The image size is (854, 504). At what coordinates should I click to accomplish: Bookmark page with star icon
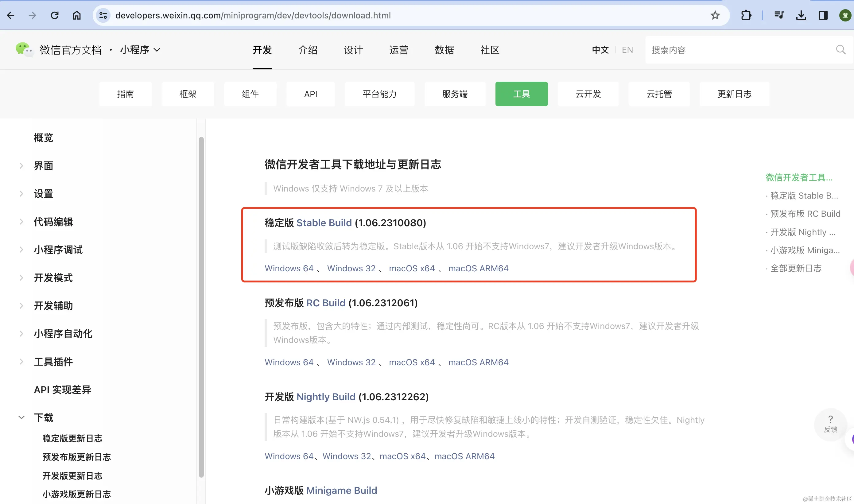coord(715,15)
